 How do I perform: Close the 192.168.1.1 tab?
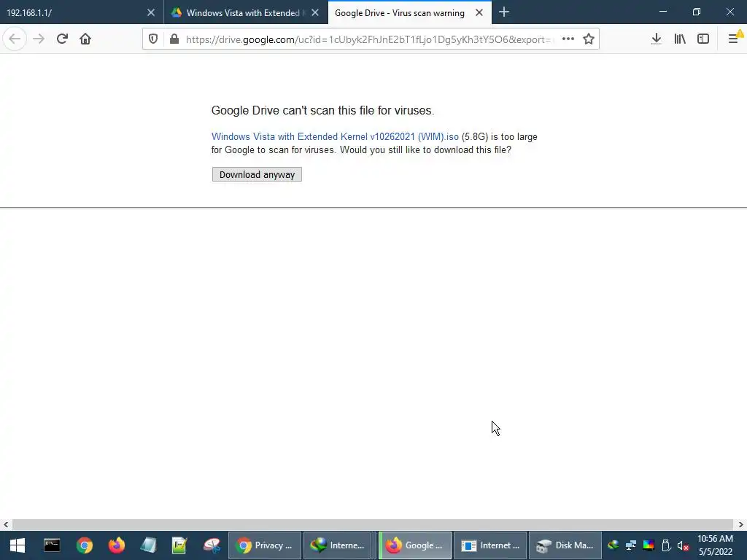point(150,13)
